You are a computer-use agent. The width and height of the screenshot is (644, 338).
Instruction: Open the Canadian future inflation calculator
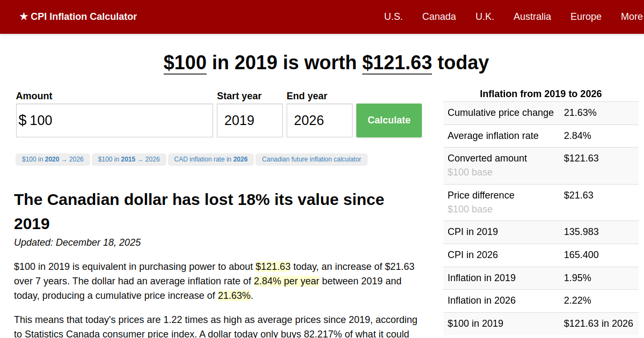click(311, 159)
